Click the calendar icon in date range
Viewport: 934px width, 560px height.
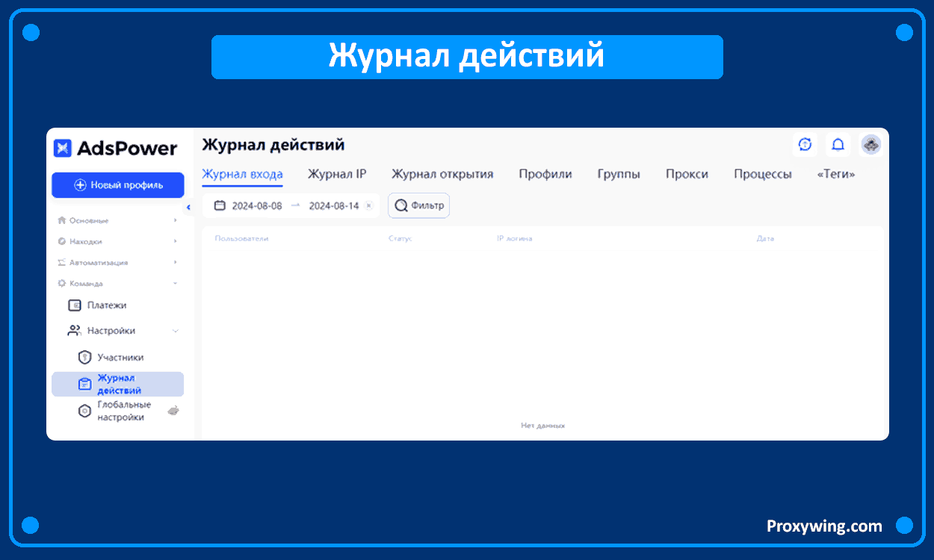pos(220,205)
